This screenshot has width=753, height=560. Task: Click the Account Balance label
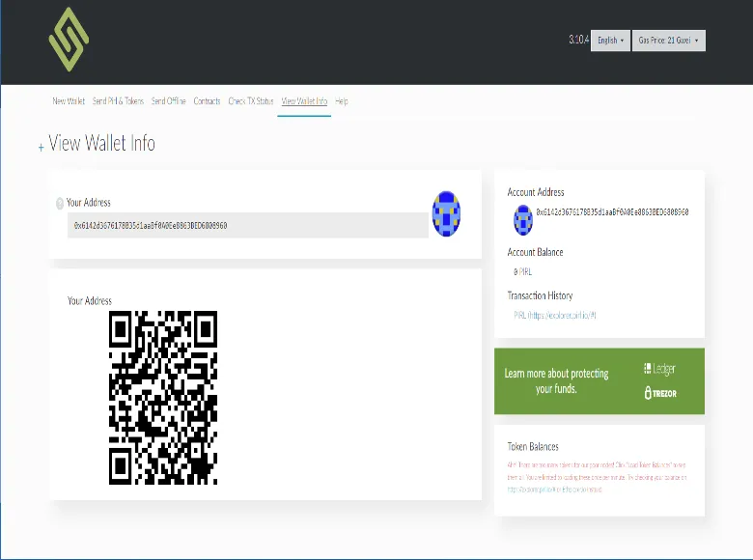(x=535, y=252)
